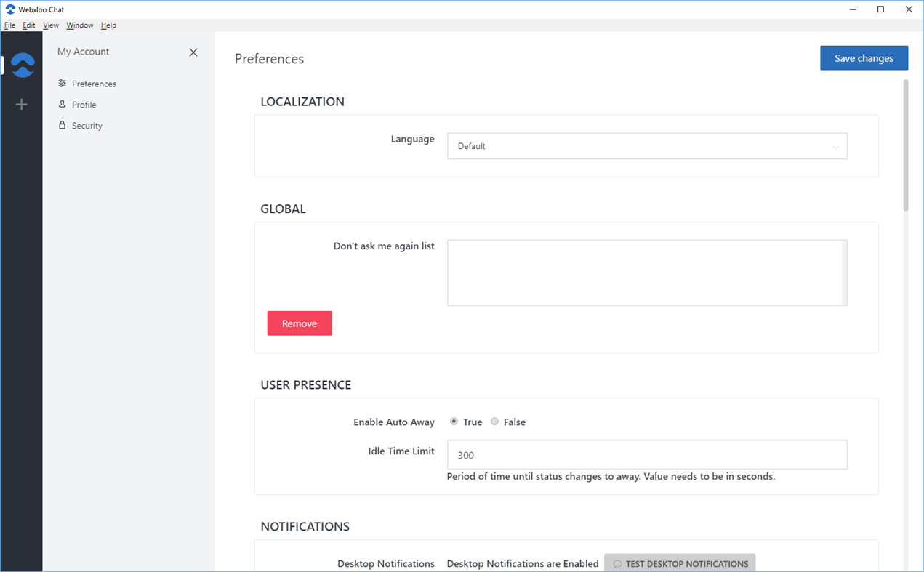Click the NOTIFICATIONS section heading
The image size is (924, 572).
pos(305,527)
